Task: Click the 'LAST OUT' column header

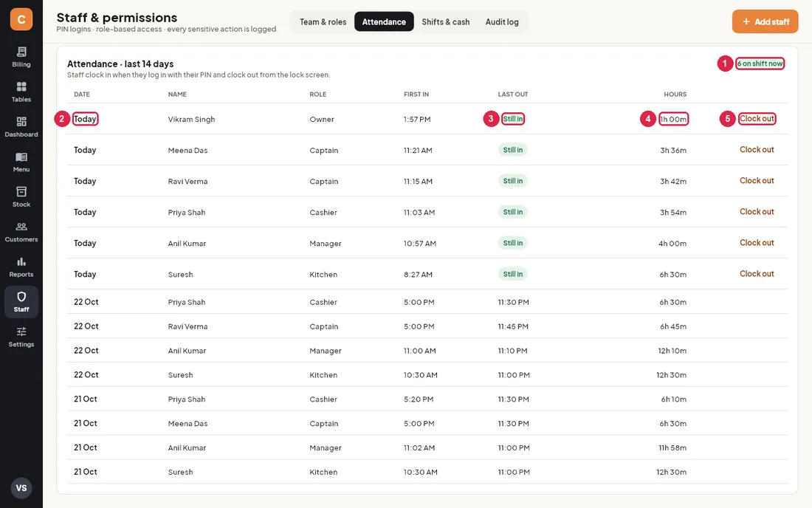Action: 513,95
